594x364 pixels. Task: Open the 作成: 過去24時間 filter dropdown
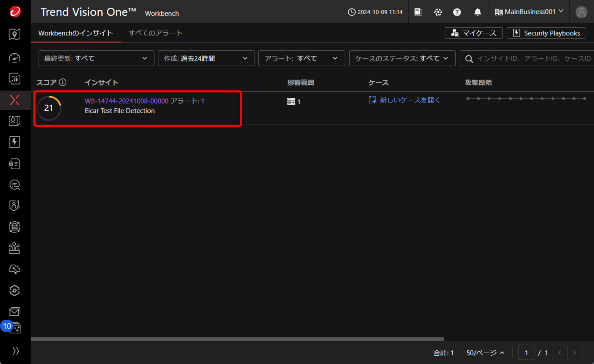click(x=206, y=58)
